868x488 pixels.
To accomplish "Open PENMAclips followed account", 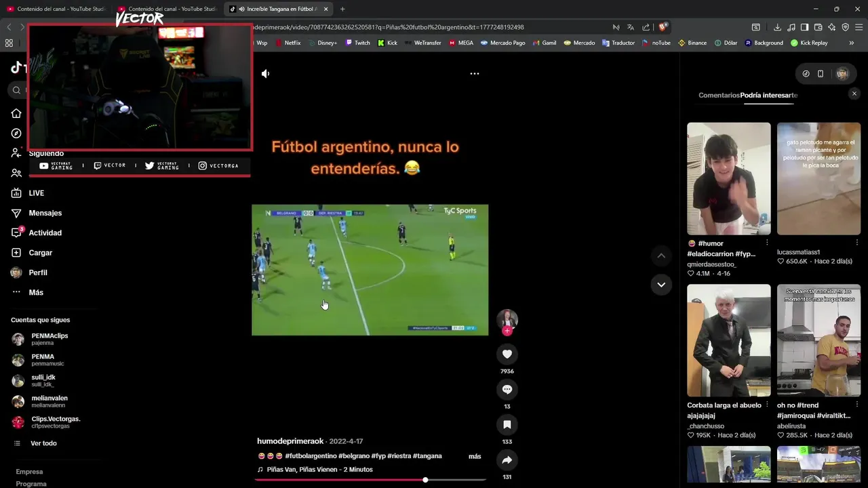I will pyautogui.click(x=49, y=339).
